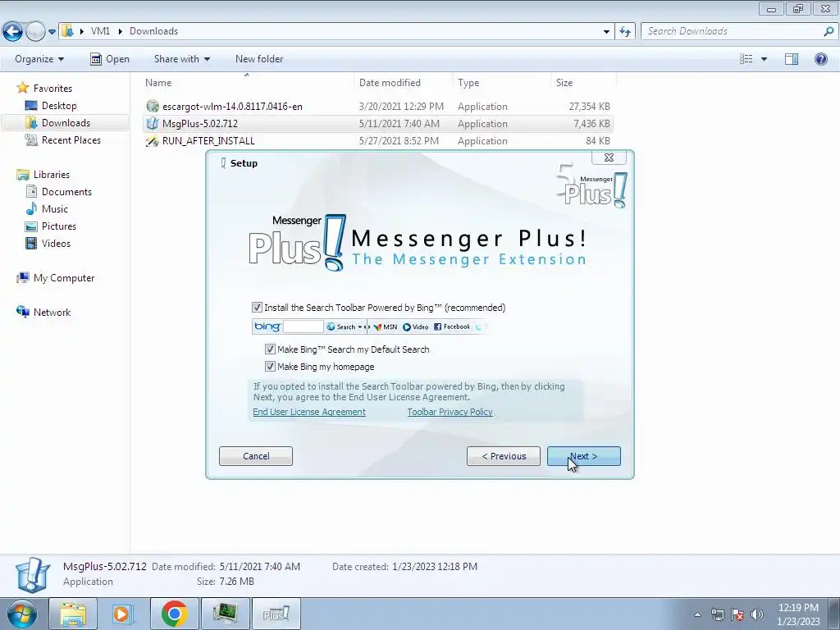Screen dimensions: 840x630
Task: Open the monitor app taskbar icon
Action: coord(225,614)
